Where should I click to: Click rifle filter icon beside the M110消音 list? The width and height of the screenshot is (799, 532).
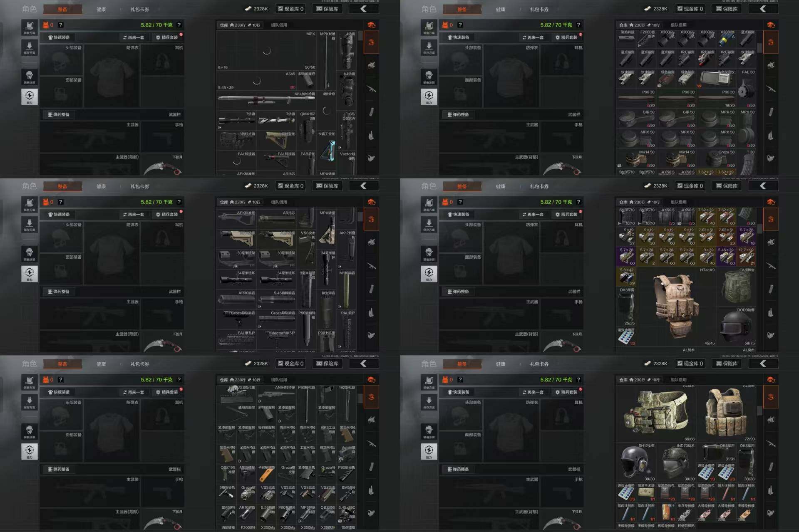pyautogui.click(x=371, y=266)
